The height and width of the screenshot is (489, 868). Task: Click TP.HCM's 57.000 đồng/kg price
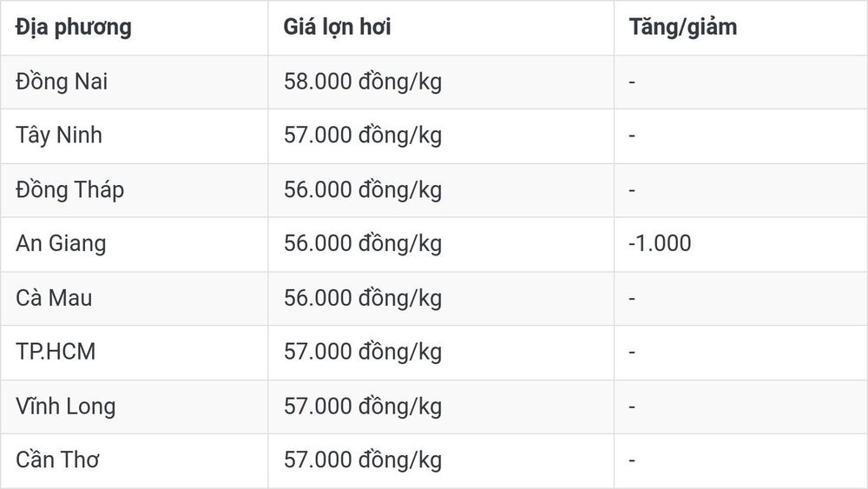[x=363, y=353]
